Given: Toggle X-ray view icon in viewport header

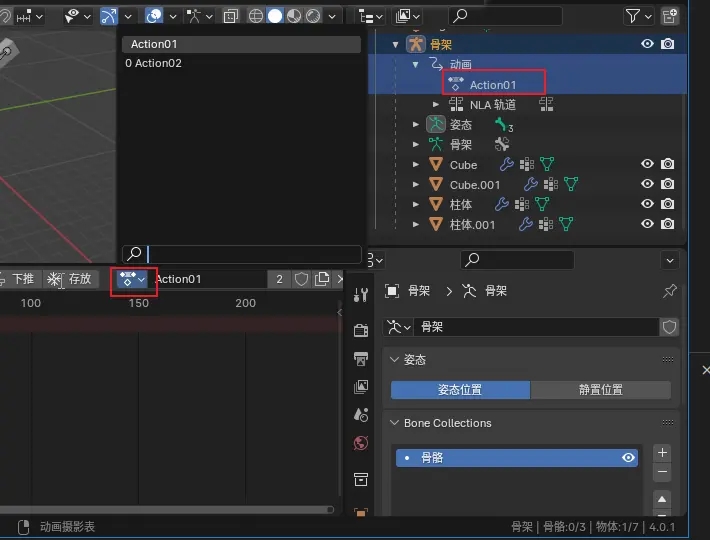Looking at the screenshot, I should click(231, 16).
